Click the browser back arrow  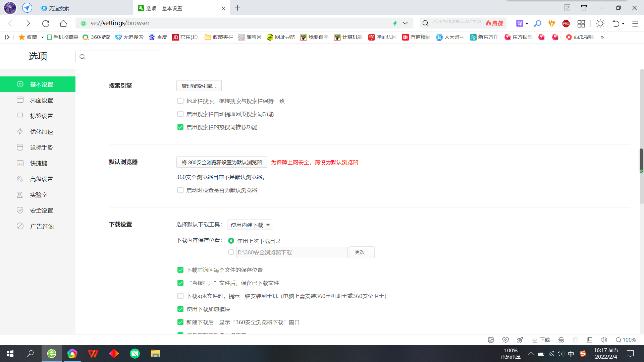pyautogui.click(x=10, y=23)
